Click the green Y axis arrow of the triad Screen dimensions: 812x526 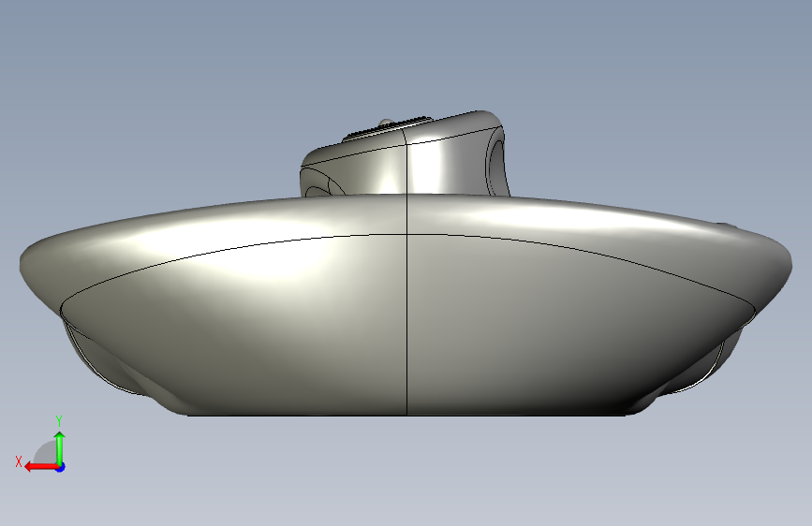click(x=60, y=448)
